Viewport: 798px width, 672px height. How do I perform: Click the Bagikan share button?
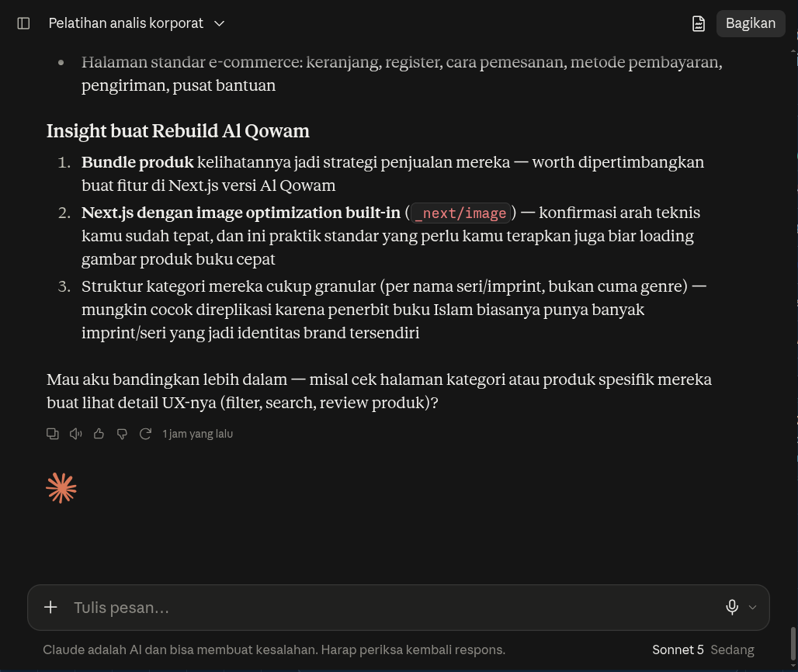pyautogui.click(x=750, y=23)
